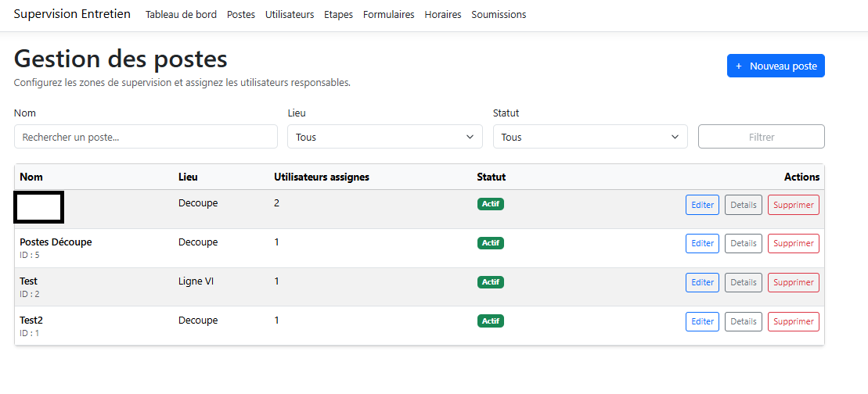Click the Supervision Entretien brand link
The image size is (868, 394).
pyautogui.click(x=72, y=14)
